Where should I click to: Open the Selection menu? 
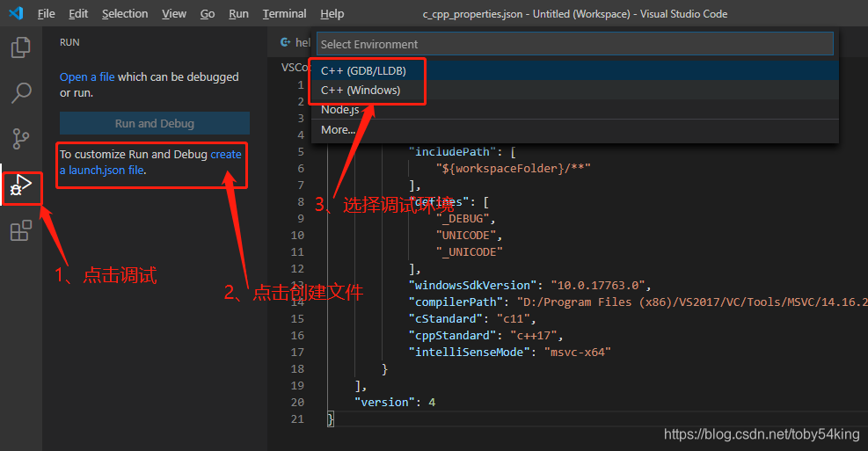click(x=125, y=14)
